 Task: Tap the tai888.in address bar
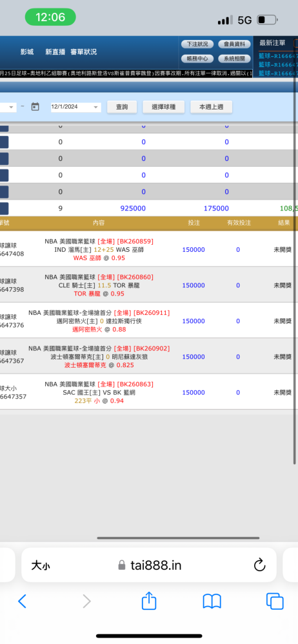coord(149,565)
